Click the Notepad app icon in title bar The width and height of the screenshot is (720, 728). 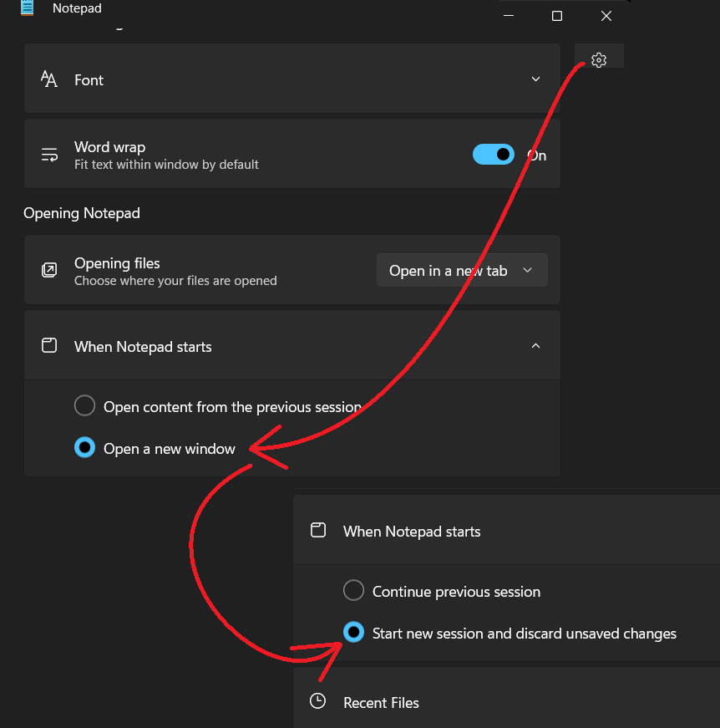click(28, 8)
